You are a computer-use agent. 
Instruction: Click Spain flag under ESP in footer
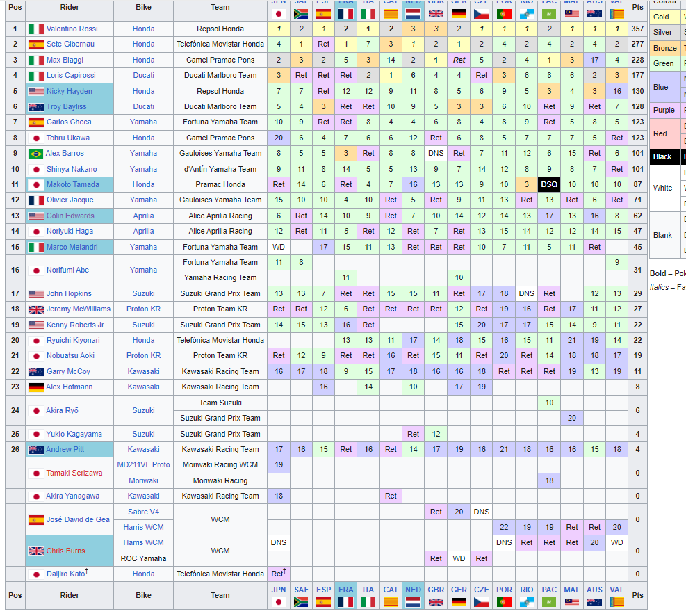pos(324,602)
